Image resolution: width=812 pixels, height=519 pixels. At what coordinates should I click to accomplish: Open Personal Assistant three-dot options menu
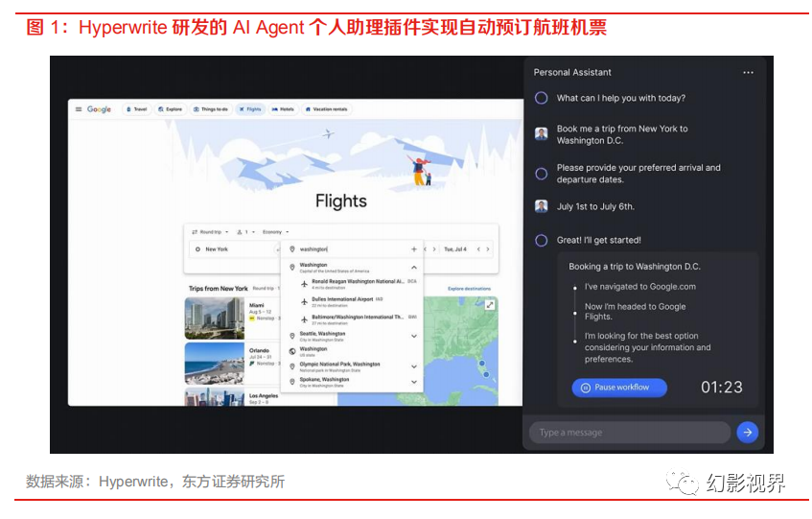pos(748,73)
